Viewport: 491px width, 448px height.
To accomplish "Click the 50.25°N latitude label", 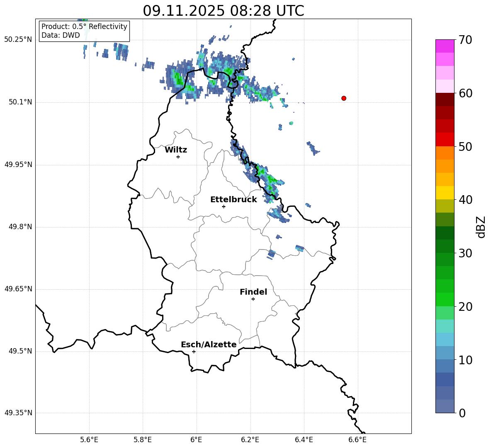I will [x=18, y=40].
